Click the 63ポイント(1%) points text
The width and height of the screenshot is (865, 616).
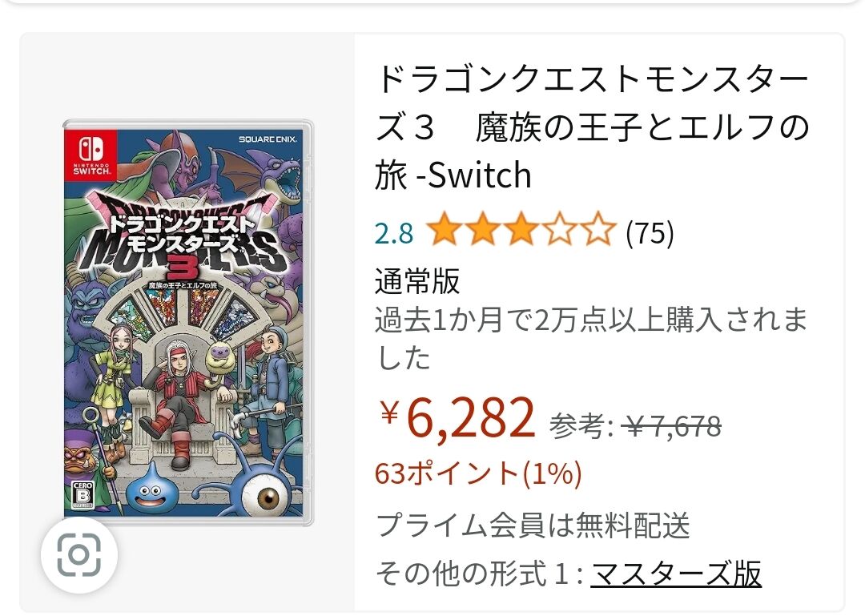click(478, 473)
